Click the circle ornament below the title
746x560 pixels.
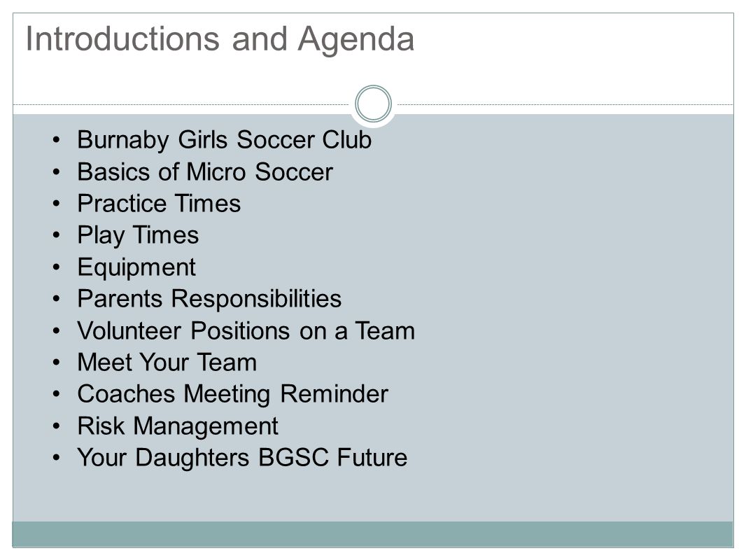tap(373, 104)
